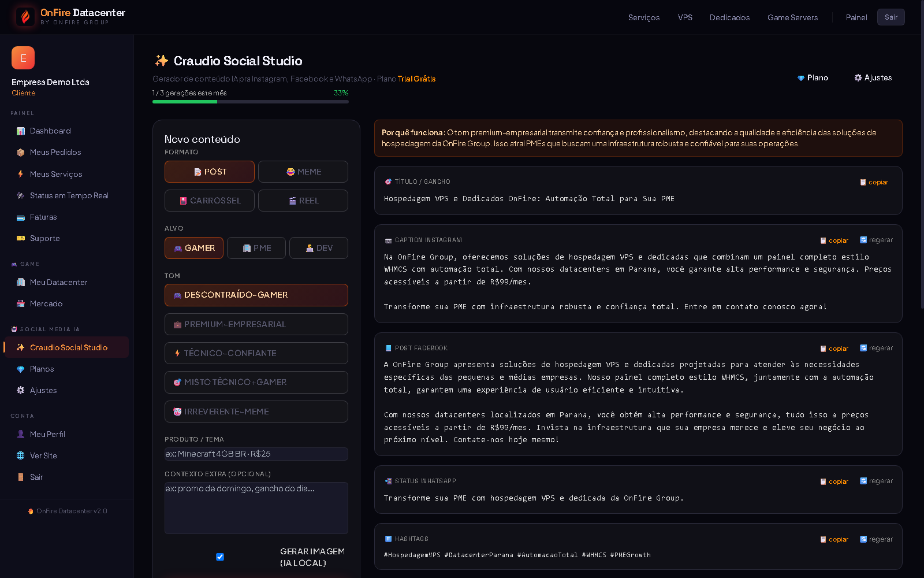Go to Painel in the top navigation
Screen dimensions: 924x578
[856, 17]
